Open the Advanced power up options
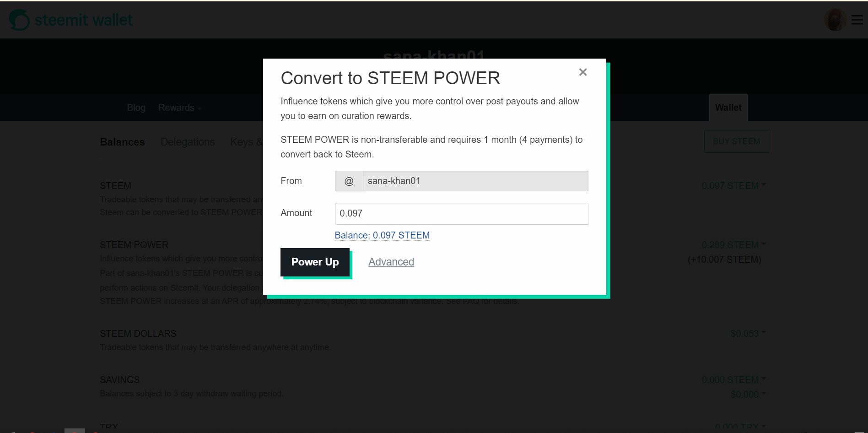Image resolution: width=868 pixels, height=433 pixels. [391, 261]
